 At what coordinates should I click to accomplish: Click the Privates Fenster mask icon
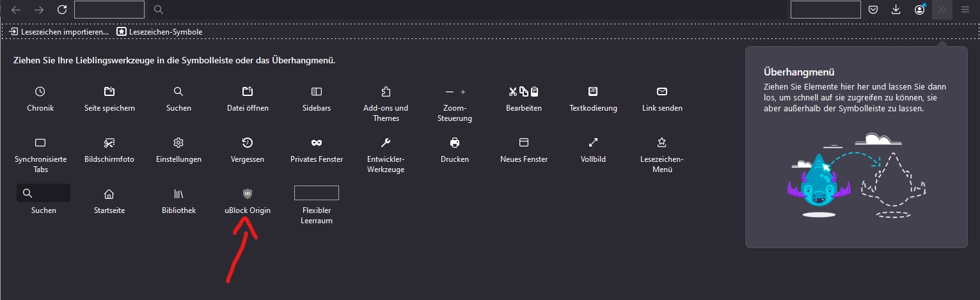click(317, 142)
